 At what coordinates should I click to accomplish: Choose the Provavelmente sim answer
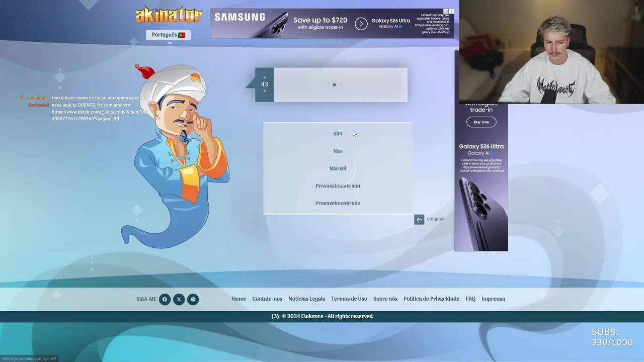(x=338, y=186)
